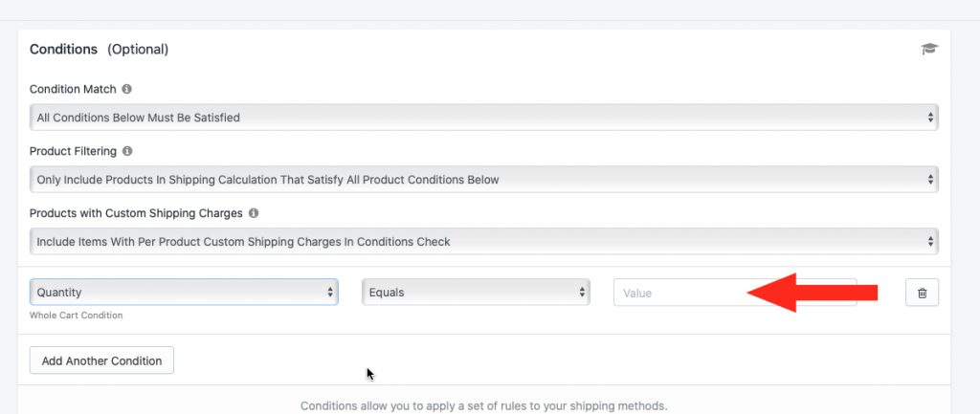Image resolution: width=980 pixels, height=414 pixels.
Task: Delete the condition with the trash icon
Action: click(922, 293)
